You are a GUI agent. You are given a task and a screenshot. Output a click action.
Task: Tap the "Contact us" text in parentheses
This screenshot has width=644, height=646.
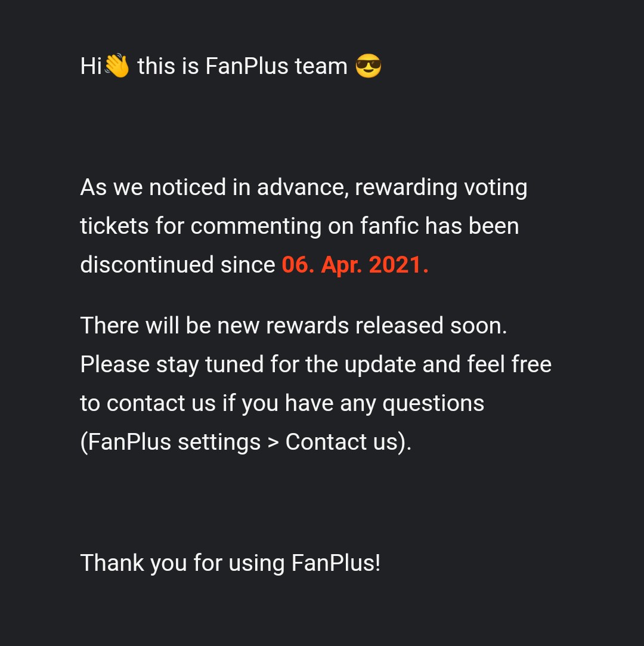click(341, 442)
